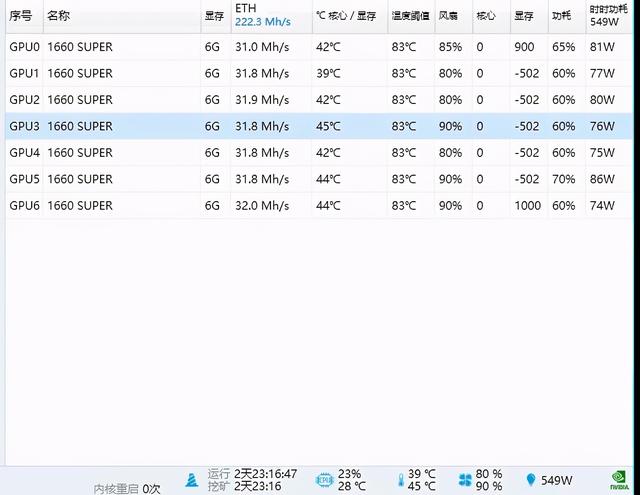
Task: Click GPU3 core temperature 45℃
Action: (x=328, y=127)
